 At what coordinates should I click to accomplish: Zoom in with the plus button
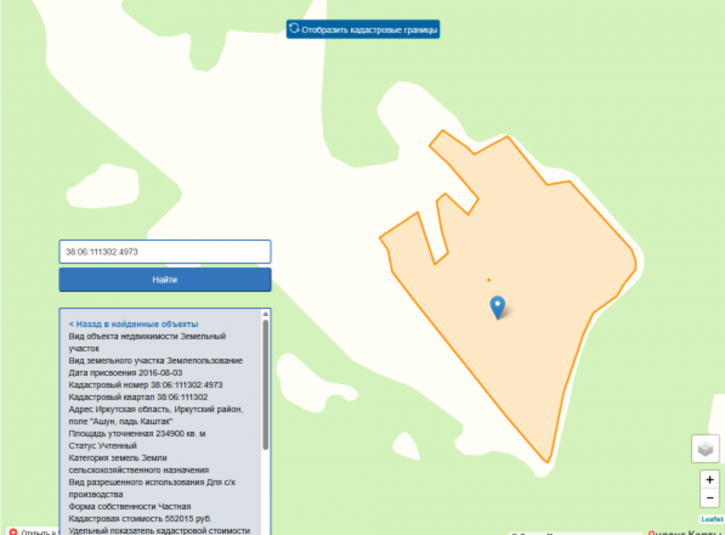pos(710,480)
